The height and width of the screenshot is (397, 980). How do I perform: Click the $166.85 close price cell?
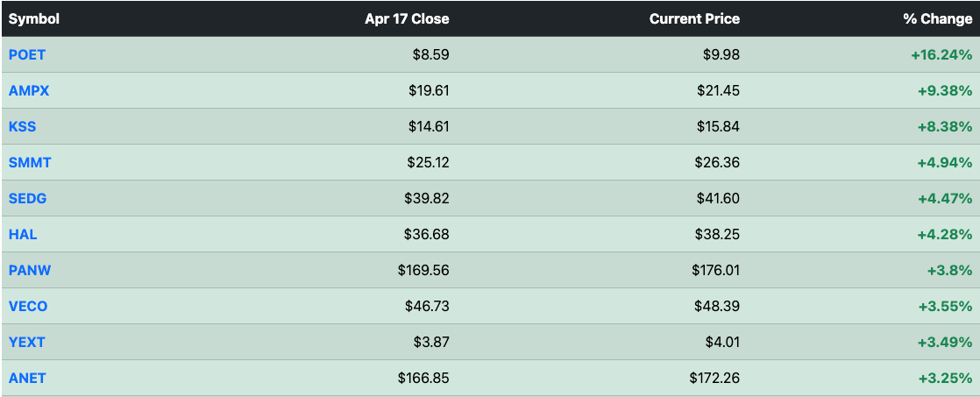(x=423, y=379)
